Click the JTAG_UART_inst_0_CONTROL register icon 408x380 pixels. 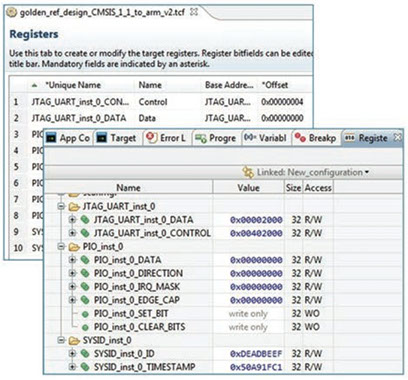pyautogui.click(x=85, y=233)
